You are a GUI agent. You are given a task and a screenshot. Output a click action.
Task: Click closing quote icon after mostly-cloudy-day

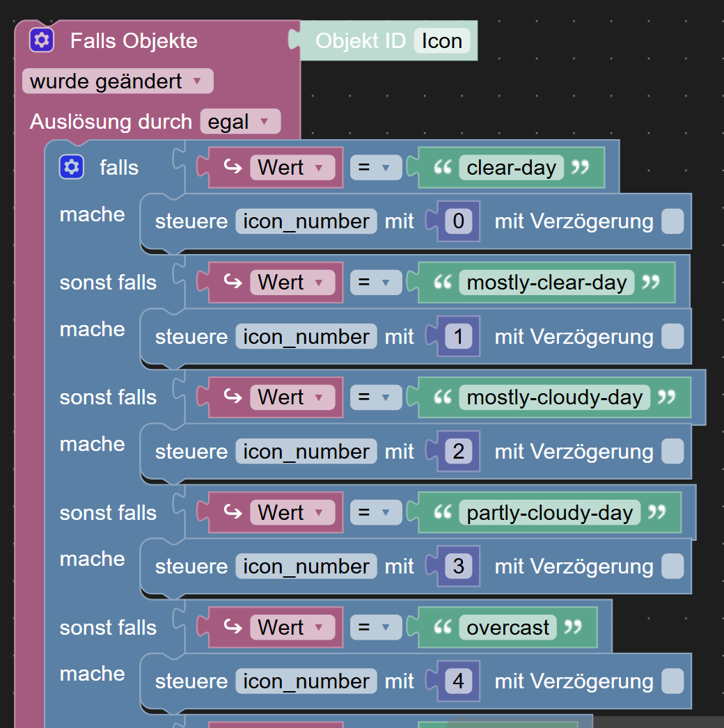click(666, 397)
